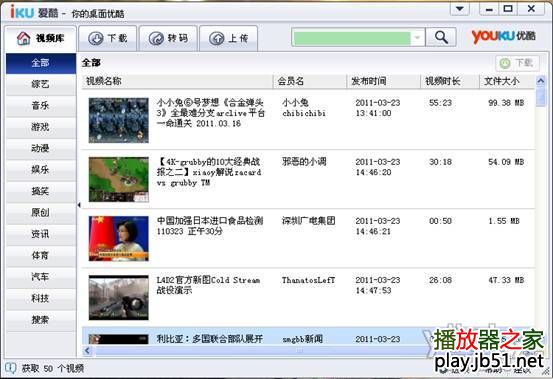Click member name 邪恶的小调
Image resolution: width=553 pixels, height=379 pixels.
pyautogui.click(x=304, y=162)
